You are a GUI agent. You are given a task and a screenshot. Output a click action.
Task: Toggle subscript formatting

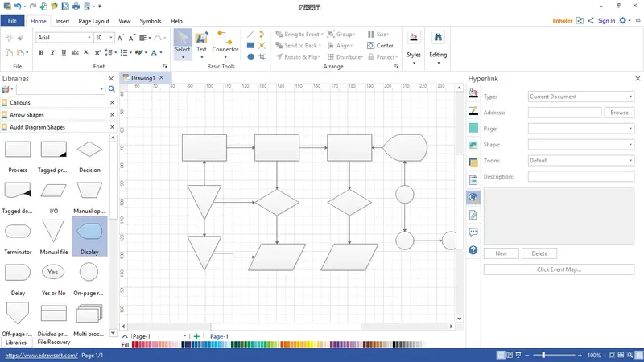click(86, 52)
